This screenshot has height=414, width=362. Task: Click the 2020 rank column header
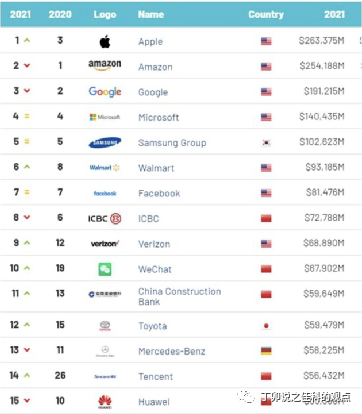pos(60,14)
